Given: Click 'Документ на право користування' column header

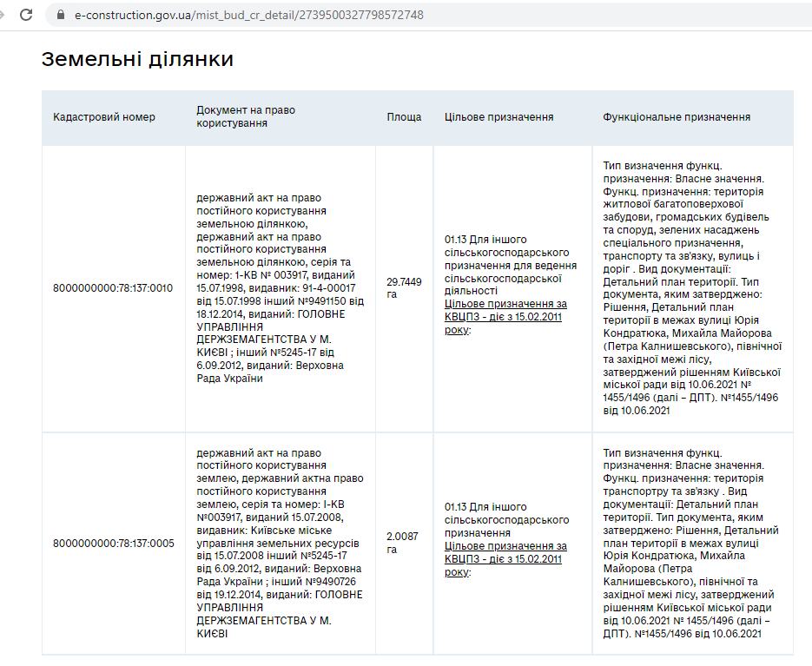Looking at the screenshot, I should tap(246, 117).
